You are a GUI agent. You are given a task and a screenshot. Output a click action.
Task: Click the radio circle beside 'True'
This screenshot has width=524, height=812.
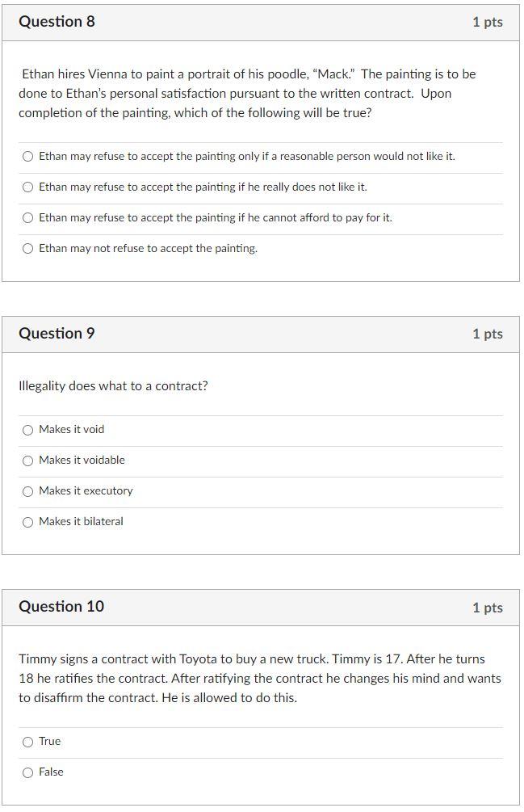tap(28, 741)
